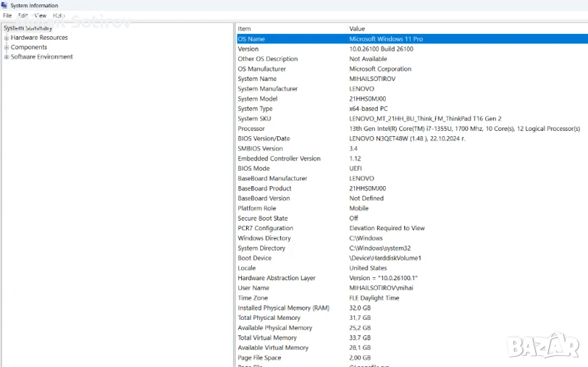The height and width of the screenshot is (367, 588).
Task: Select System Summary in the tree
Action: tap(28, 28)
